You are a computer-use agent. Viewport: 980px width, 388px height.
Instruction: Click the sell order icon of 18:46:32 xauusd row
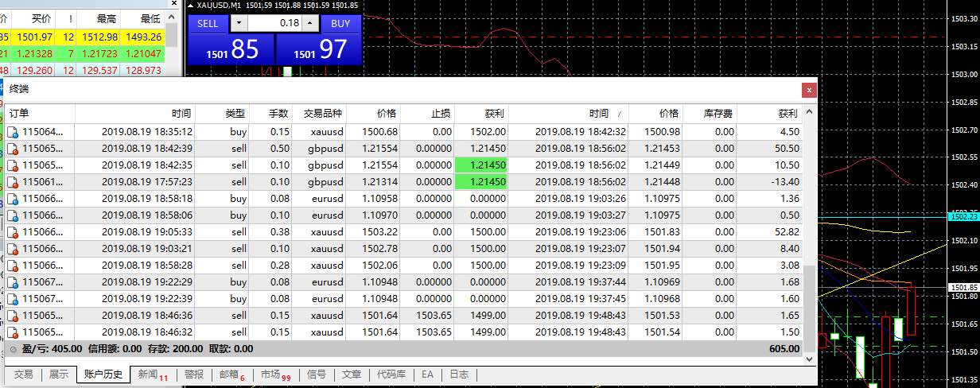(x=12, y=332)
